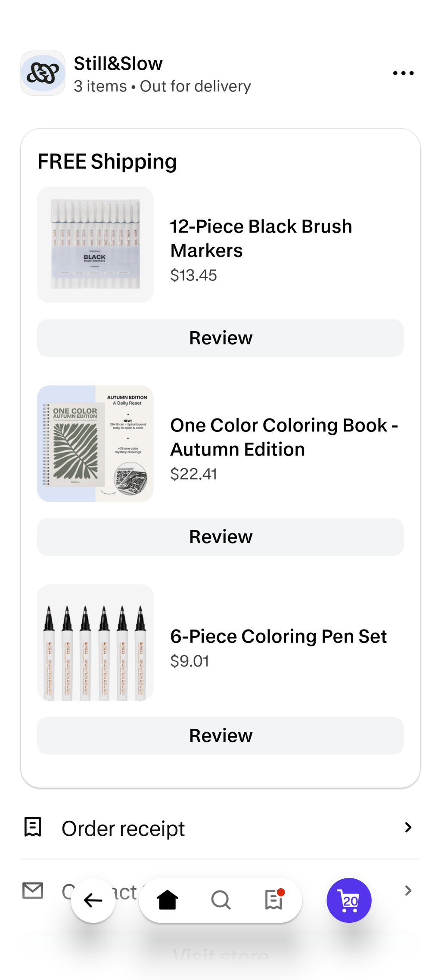Viewport: 441px width, 980px height.
Task: Review the One Color Coloring Book
Action: point(220,537)
